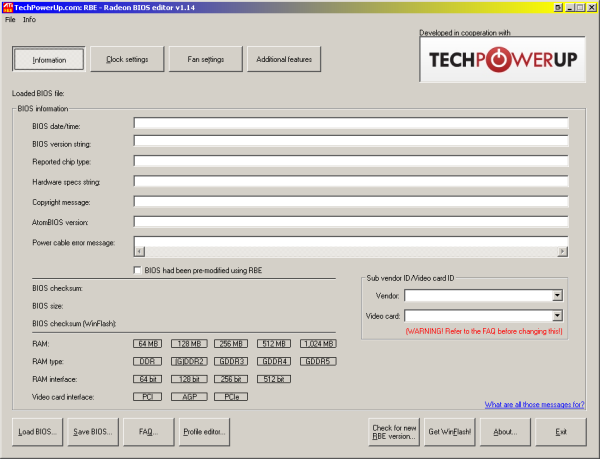The image size is (600, 459).
Task: Select the AGP video card interface indicator
Action: [189, 397]
